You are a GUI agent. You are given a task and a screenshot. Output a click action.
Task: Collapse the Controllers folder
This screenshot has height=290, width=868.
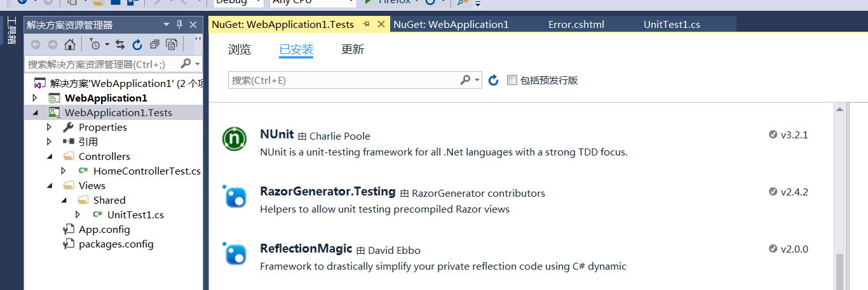tap(50, 157)
